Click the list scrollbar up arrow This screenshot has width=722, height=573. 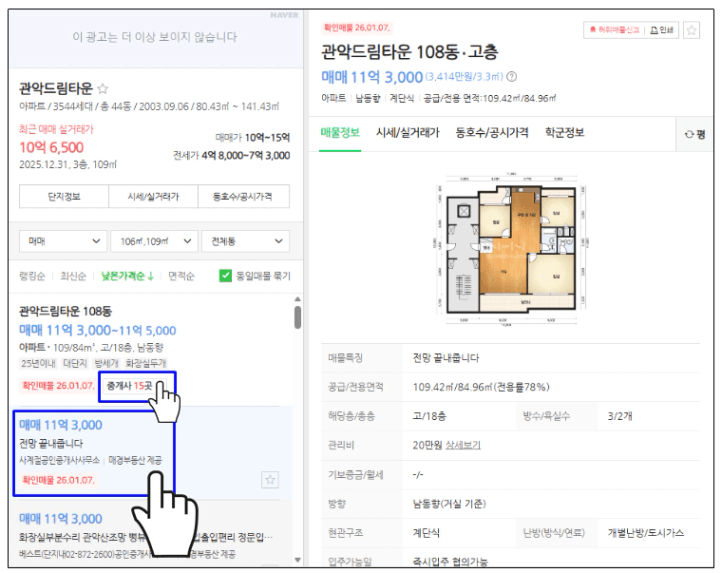[297, 299]
